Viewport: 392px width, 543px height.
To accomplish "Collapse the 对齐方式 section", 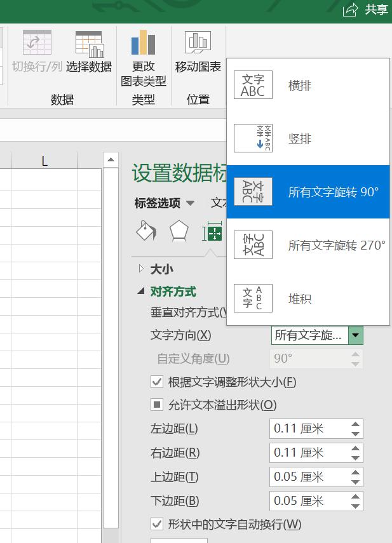I will click(141, 292).
